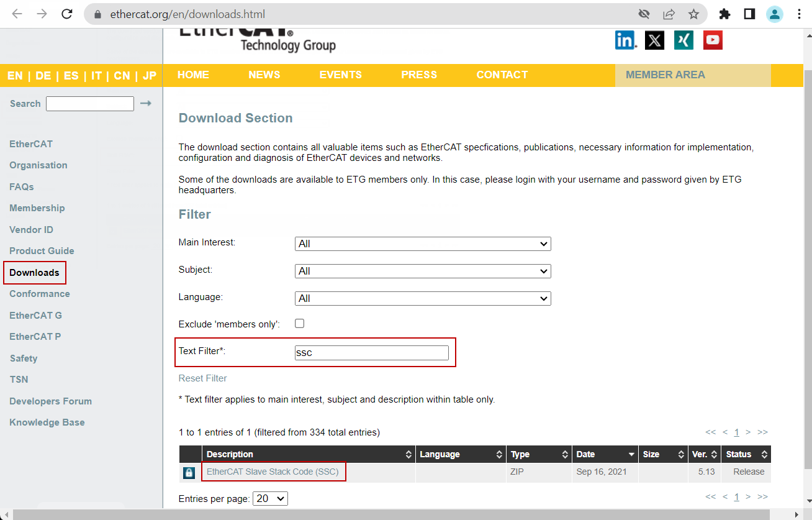Sort table by Size column

pyautogui.click(x=663, y=454)
